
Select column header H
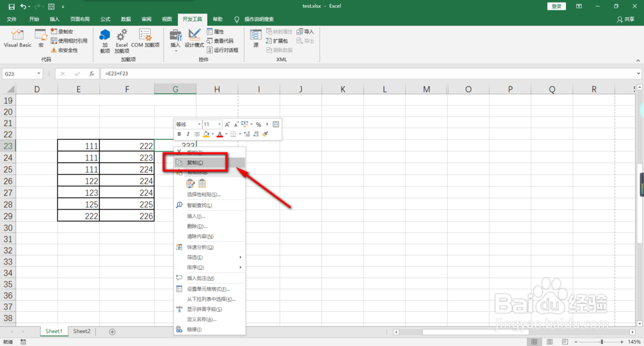217,89
